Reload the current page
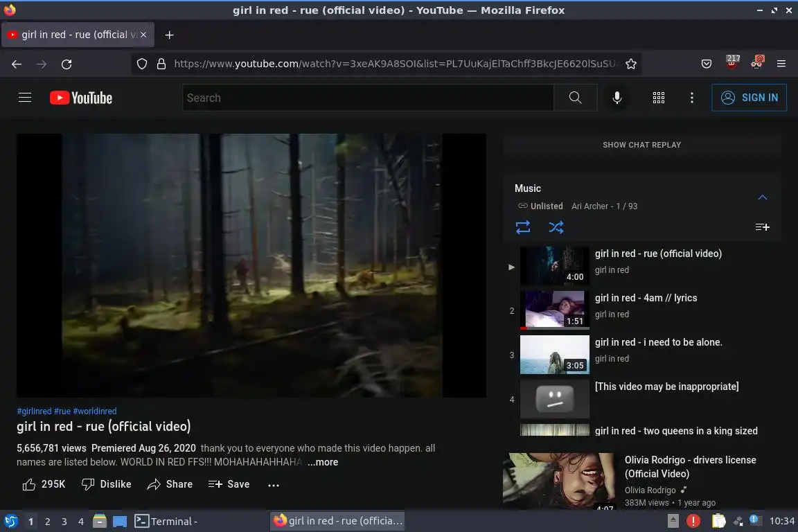The image size is (798, 532). tap(66, 64)
